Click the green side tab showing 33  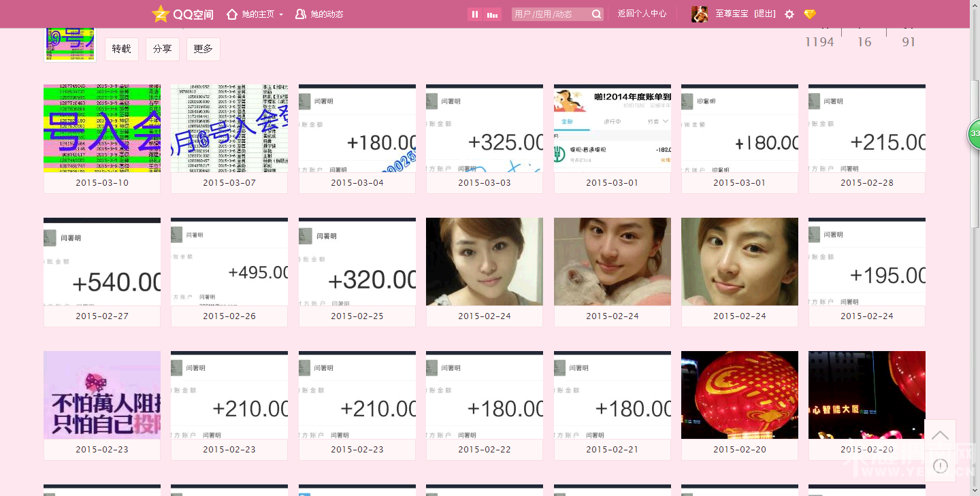point(973,134)
